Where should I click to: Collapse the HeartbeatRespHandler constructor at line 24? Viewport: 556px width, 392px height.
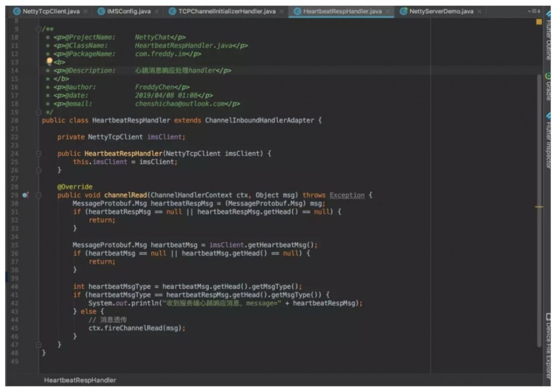[x=38, y=153]
